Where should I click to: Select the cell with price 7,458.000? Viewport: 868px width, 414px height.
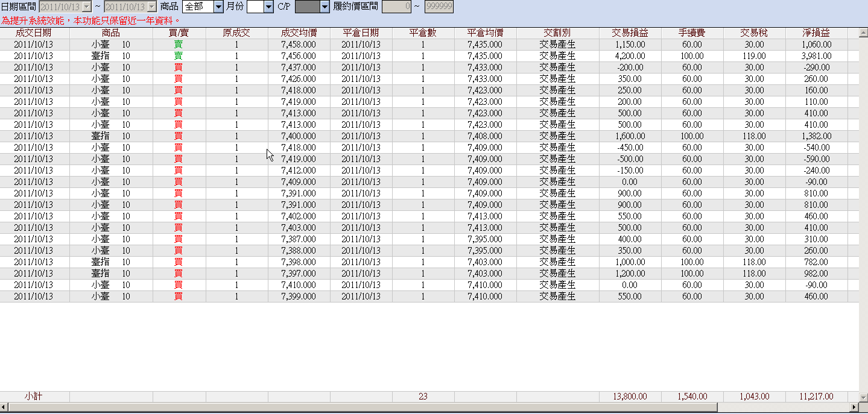coord(299,44)
